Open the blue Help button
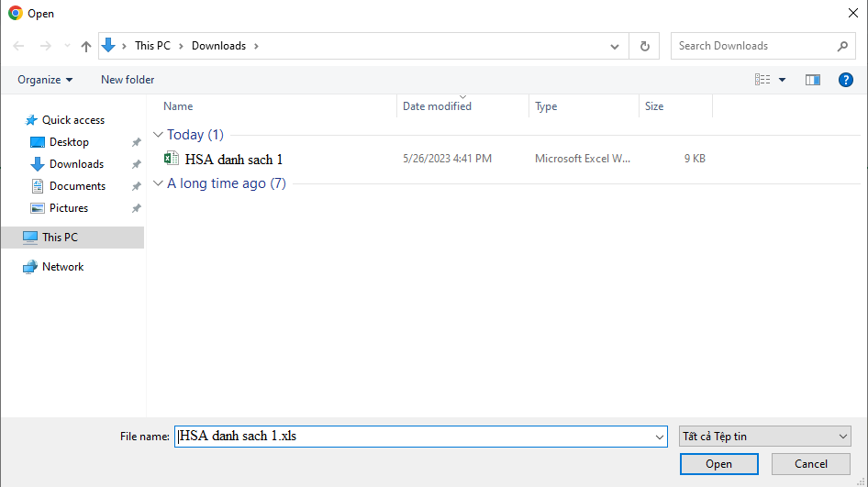This screenshot has width=868, height=487. (846, 80)
